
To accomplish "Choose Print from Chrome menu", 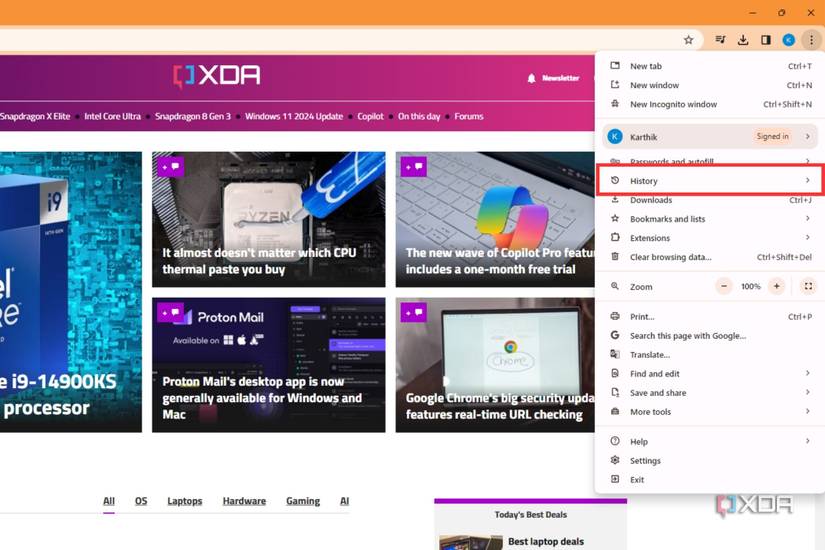I will point(710,316).
